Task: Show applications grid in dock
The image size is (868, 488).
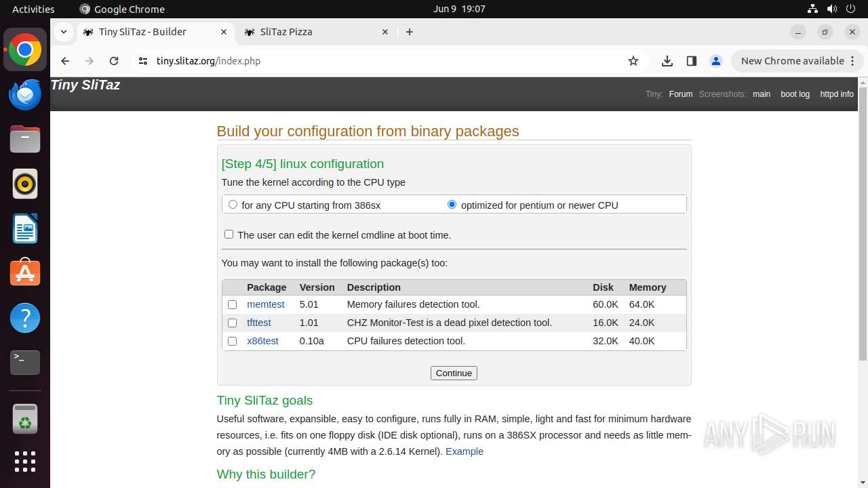Action: (x=25, y=462)
